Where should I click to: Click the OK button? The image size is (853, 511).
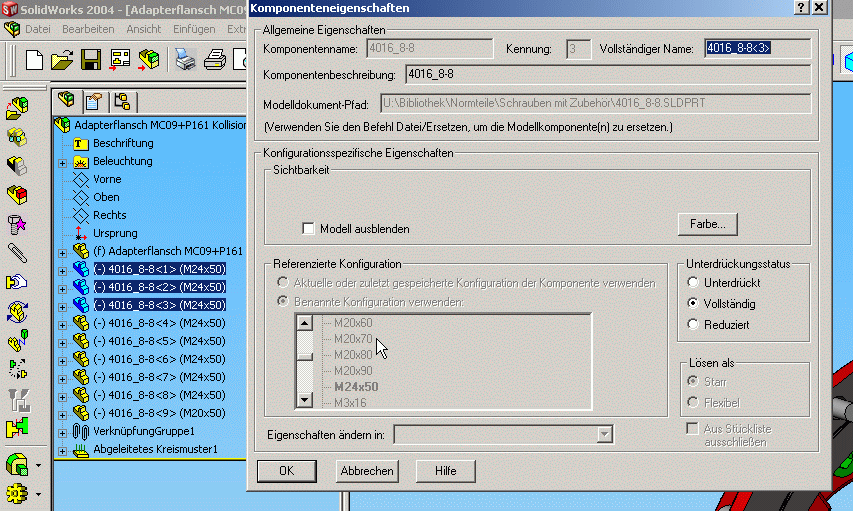[x=287, y=471]
